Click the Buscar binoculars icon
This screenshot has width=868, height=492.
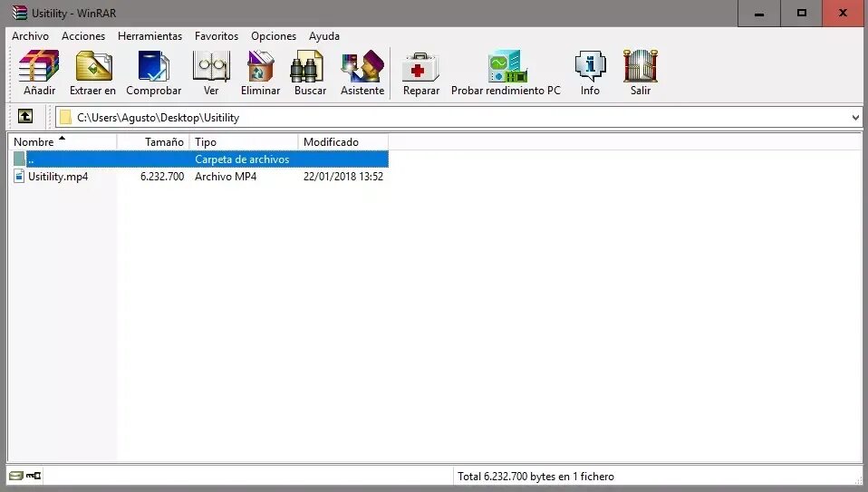(x=307, y=66)
